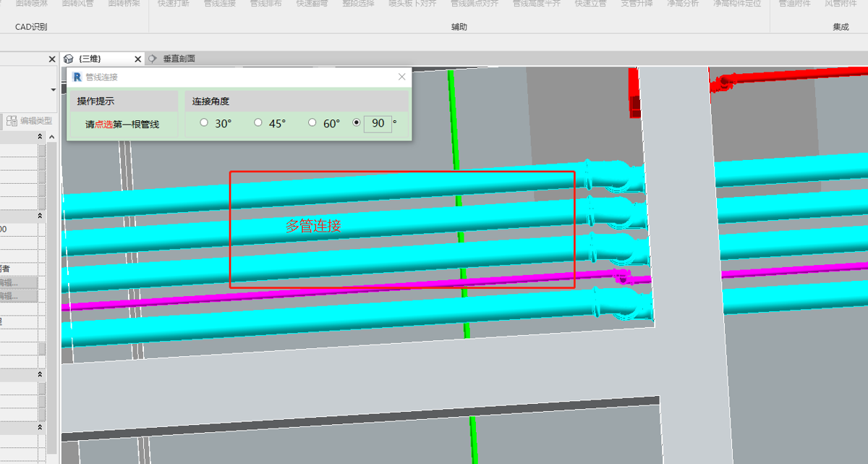Viewport: 868px width, 464px height.
Task: Close the 管线连接 dialog
Action: (x=402, y=77)
